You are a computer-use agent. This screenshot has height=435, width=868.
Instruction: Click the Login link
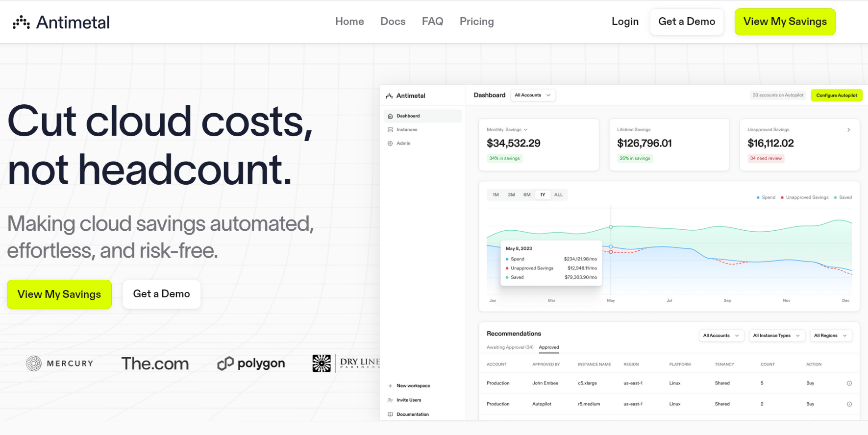coord(625,22)
